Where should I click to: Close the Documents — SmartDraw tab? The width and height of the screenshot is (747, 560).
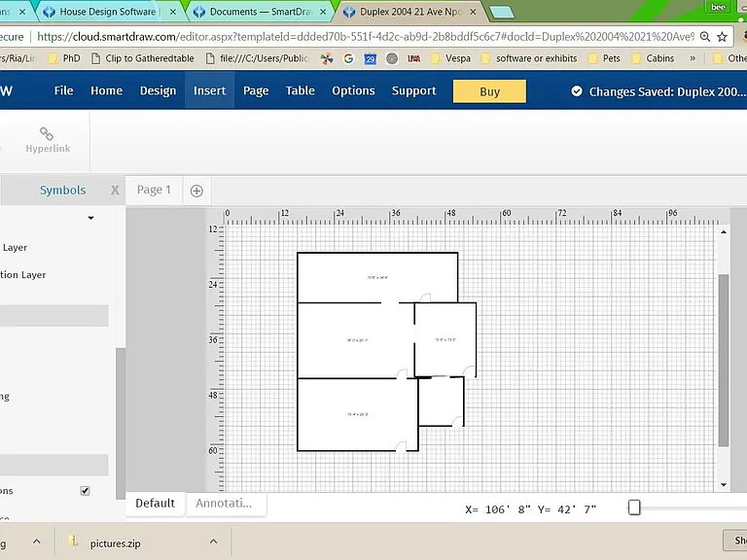click(x=323, y=12)
